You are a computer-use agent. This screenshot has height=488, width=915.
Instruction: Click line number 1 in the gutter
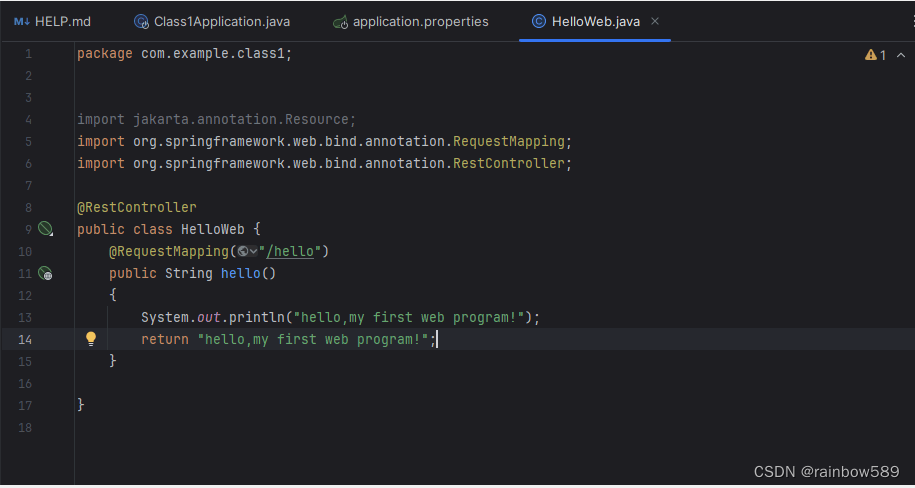(29, 54)
